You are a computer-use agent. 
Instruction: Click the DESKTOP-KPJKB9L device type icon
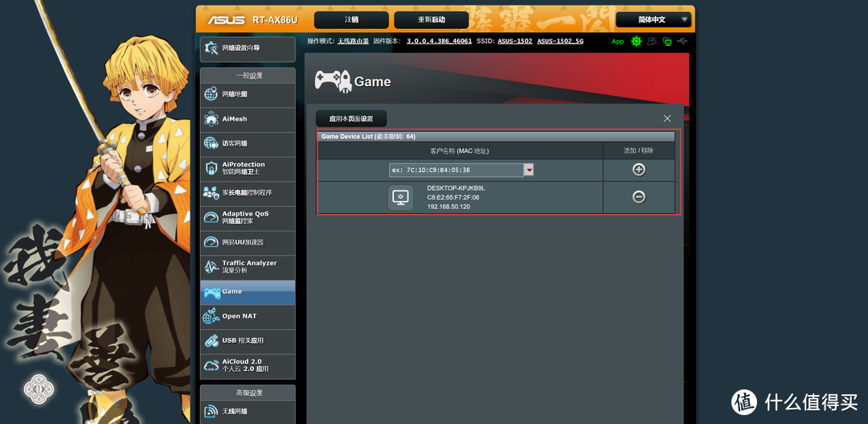pos(400,197)
